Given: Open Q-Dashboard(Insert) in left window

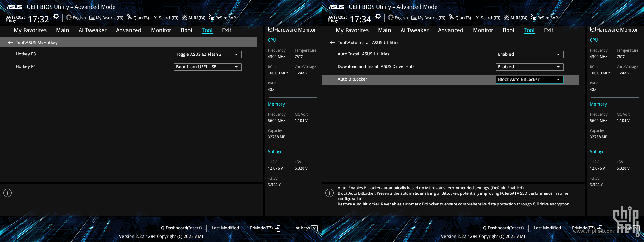Looking at the screenshot, I should 181,228.
